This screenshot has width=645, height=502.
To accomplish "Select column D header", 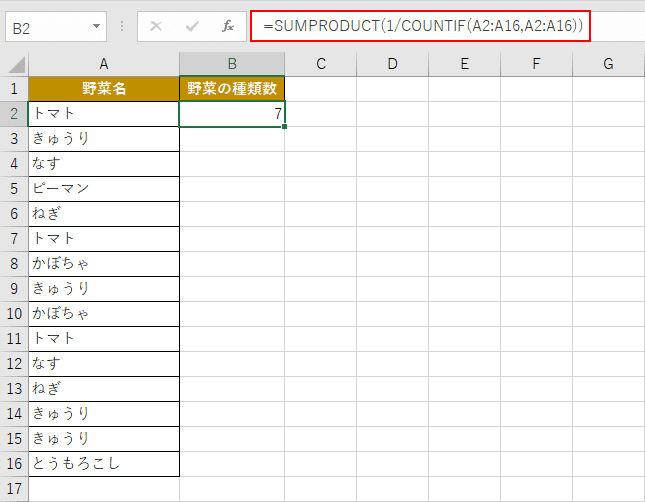I will tap(392, 64).
